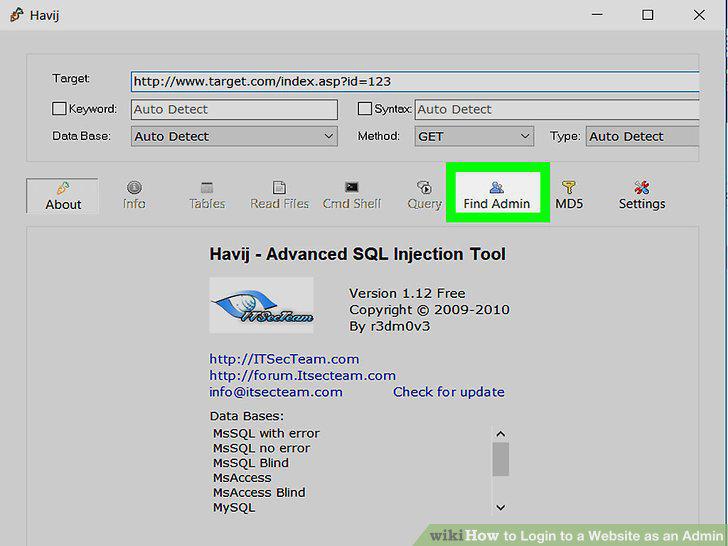Select 'MySQL' list entry
Image resolution: width=728 pixels, height=546 pixels.
pyautogui.click(x=234, y=507)
